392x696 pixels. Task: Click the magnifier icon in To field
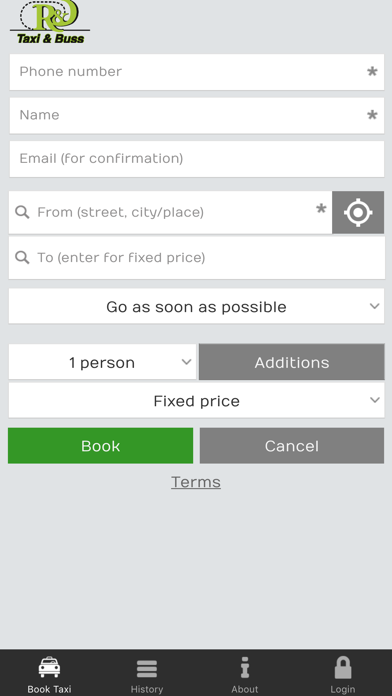pyautogui.click(x=22, y=257)
